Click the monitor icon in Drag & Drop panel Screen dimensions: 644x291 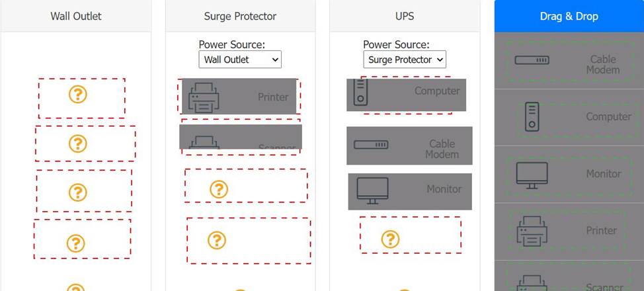(532, 175)
